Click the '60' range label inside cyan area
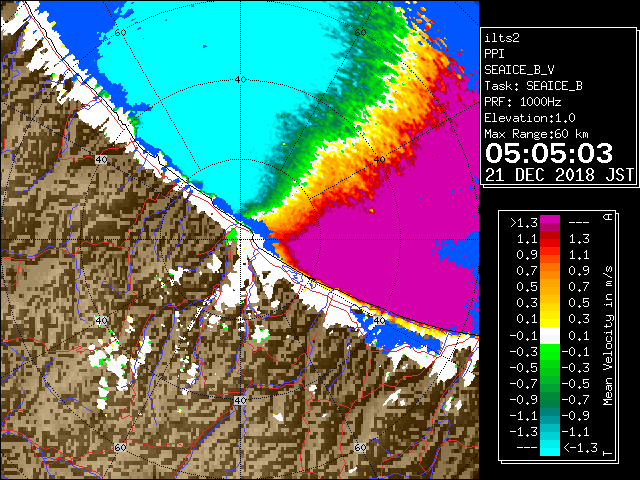Image resolution: width=640 pixels, height=480 pixels. pyautogui.click(x=120, y=33)
